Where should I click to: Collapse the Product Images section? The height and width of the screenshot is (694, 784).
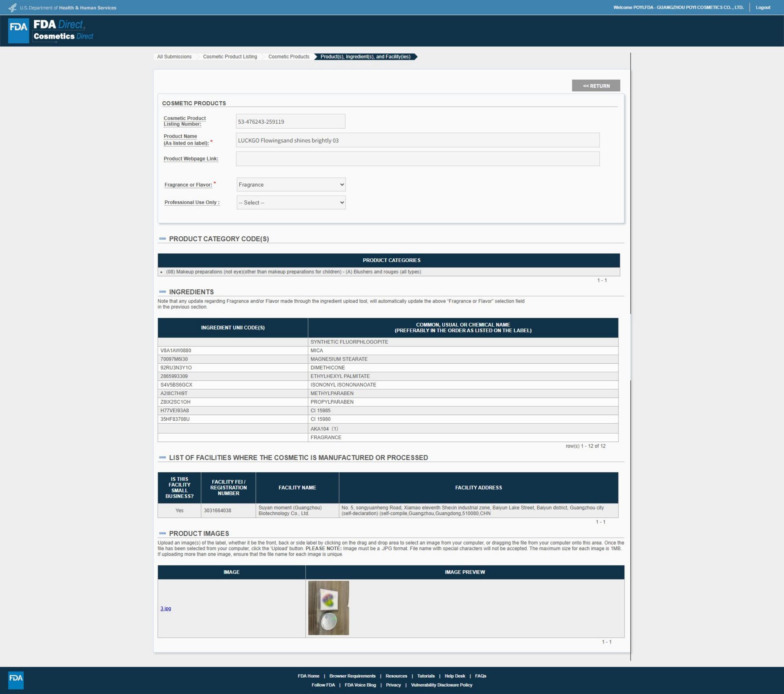click(x=163, y=534)
